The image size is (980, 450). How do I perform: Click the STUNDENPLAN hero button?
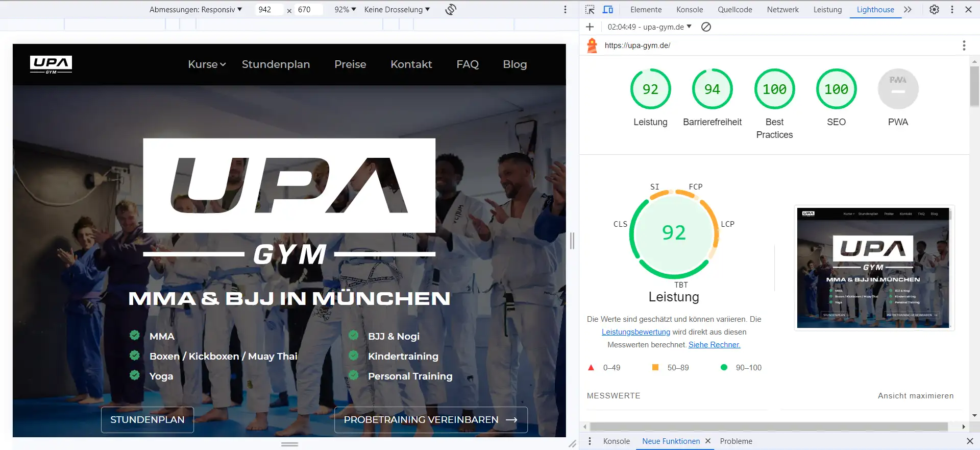[x=148, y=420]
